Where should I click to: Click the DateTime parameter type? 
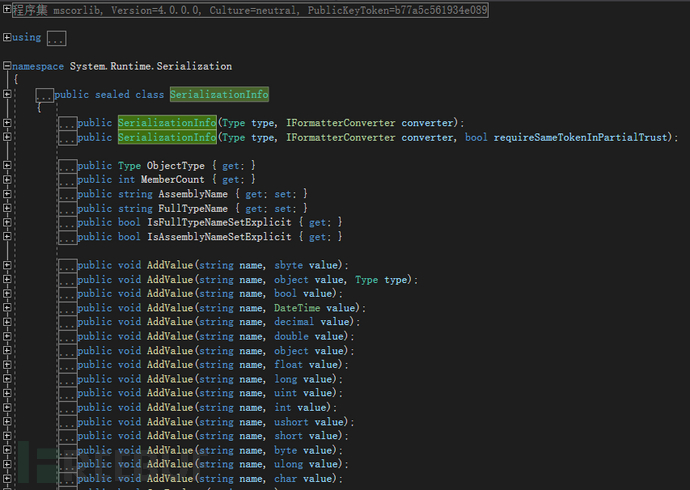click(297, 308)
